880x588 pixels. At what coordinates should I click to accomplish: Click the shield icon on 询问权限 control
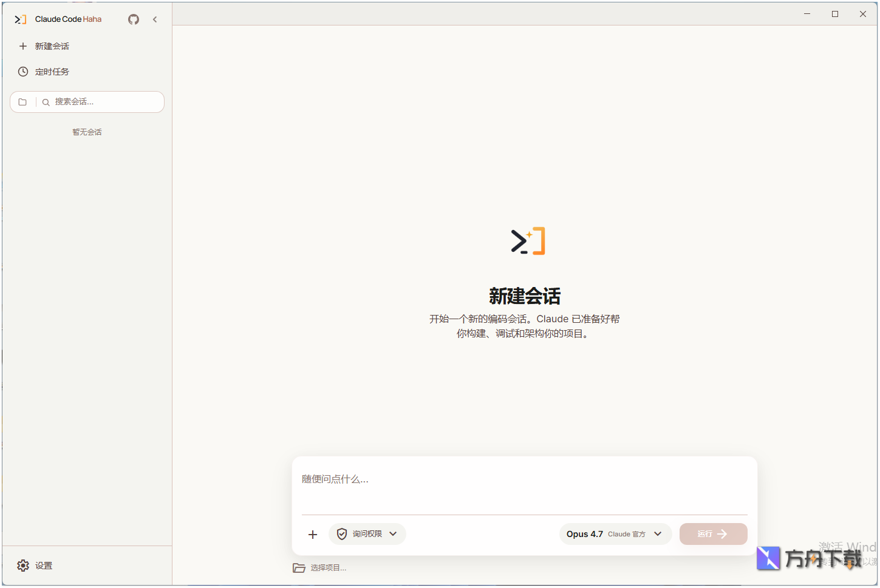point(342,534)
